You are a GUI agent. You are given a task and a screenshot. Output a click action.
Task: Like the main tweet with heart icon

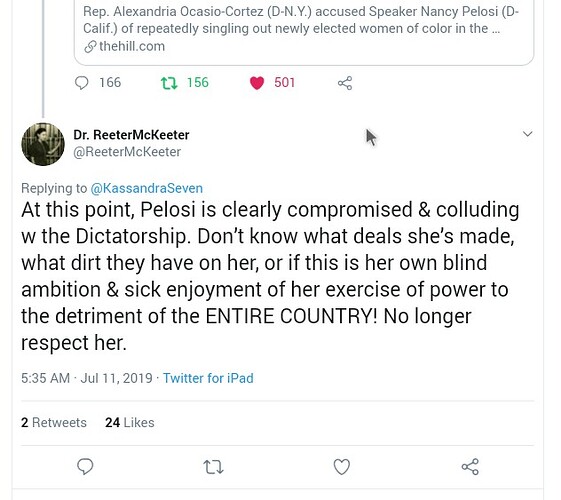pyautogui.click(x=342, y=467)
